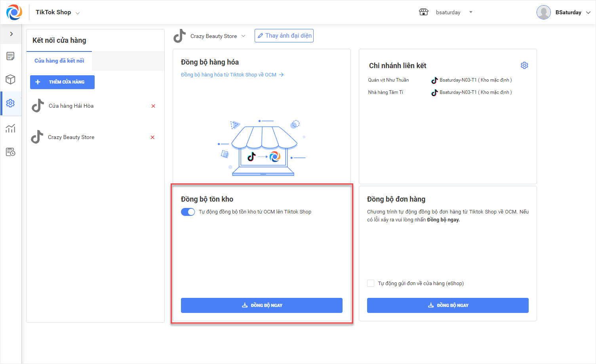
Task: Click the store icon beside bsaturday
Action: tap(423, 12)
